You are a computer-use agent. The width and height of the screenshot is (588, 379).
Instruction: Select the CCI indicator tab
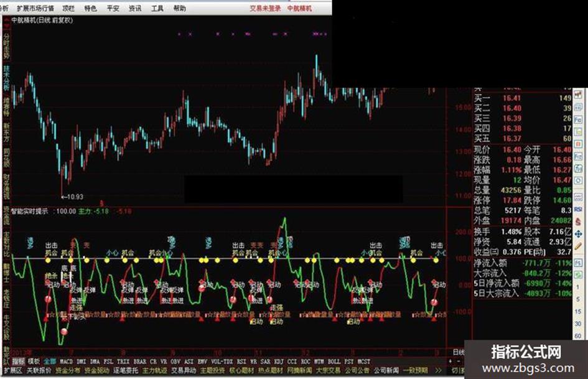click(x=292, y=362)
